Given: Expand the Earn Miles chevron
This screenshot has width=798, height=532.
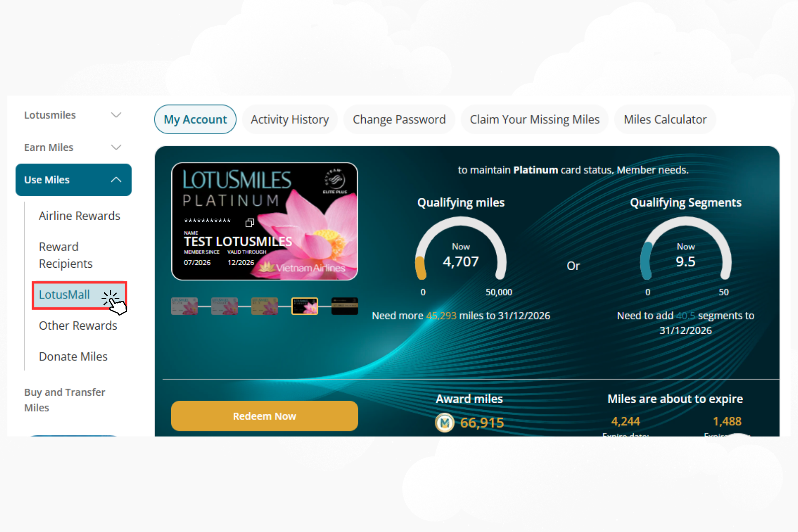Looking at the screenshot, I should coord(116,148).
